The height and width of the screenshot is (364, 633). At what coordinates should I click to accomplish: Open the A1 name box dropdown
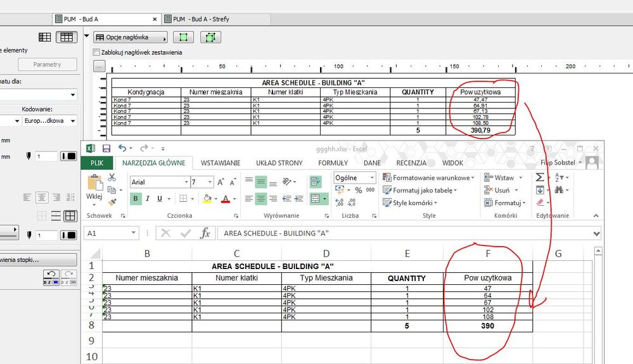133,233
